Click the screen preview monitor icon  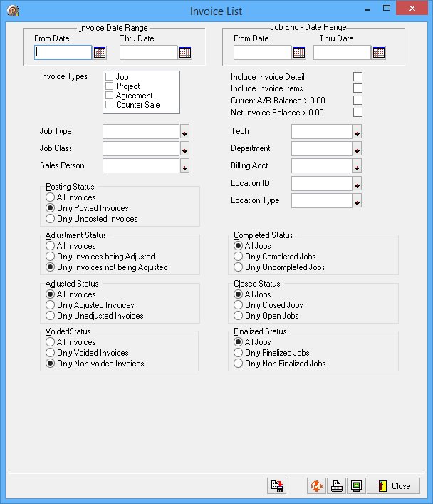tap(356, 486)
